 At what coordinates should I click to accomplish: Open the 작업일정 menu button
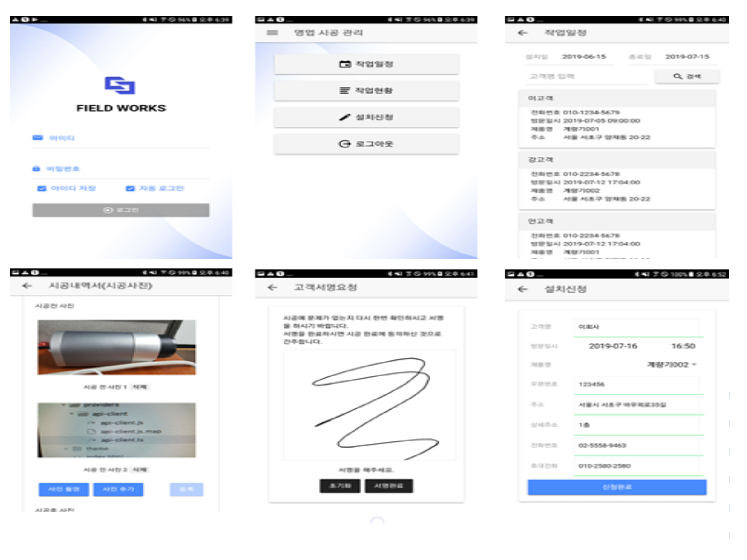(x=366, y=64)
